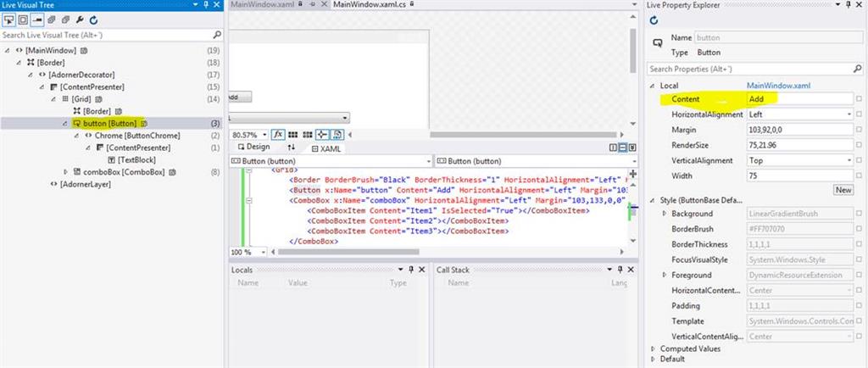This screenshot has height=368, width=868.
Task: Switch to the Design view tab
Action: [253, 148]
